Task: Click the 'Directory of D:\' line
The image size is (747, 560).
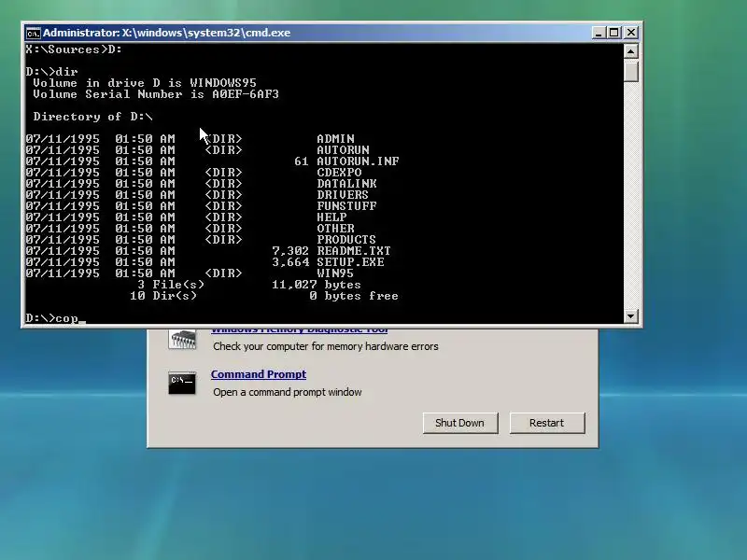Action: [x=92, y=117]
